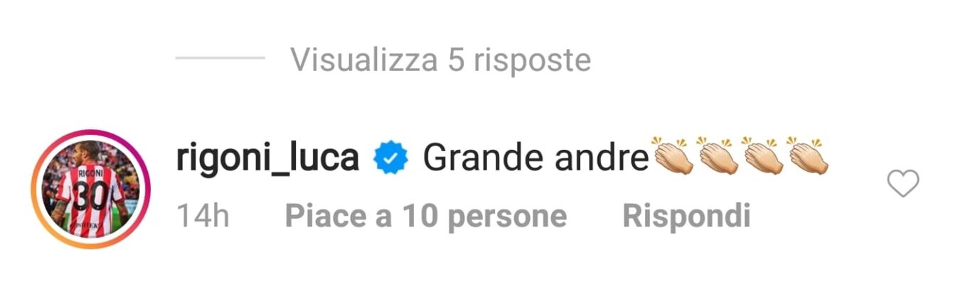Open the rigoni_luca username link
This screenshot has width=980, height=284.
pos(267,159)
